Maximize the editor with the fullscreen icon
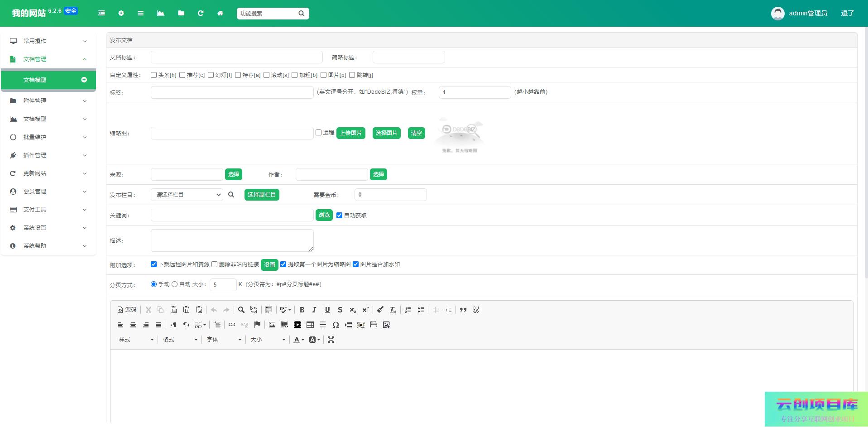 coord(331,340)
